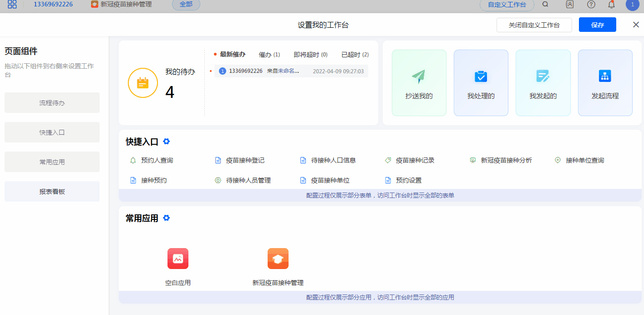Open the 疫苗接种登记 shortcut link
The width and height of the screenshot is (644, 315).
[x=245, y=160]
